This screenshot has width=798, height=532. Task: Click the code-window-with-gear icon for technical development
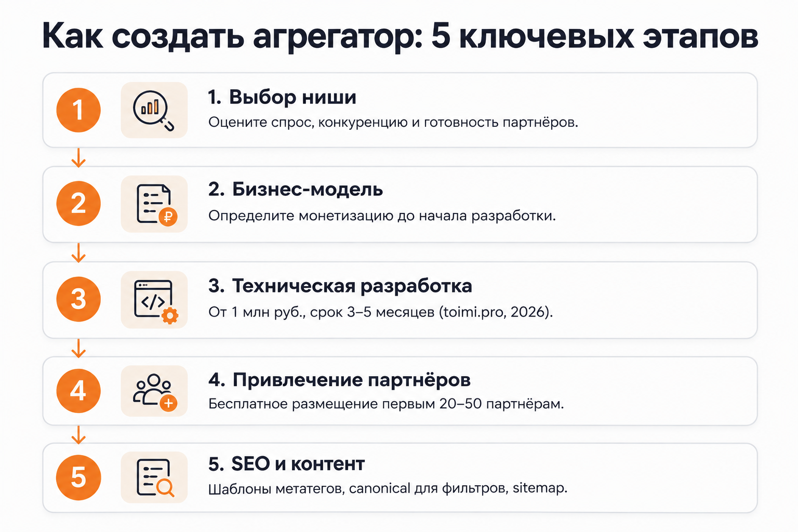154,300
